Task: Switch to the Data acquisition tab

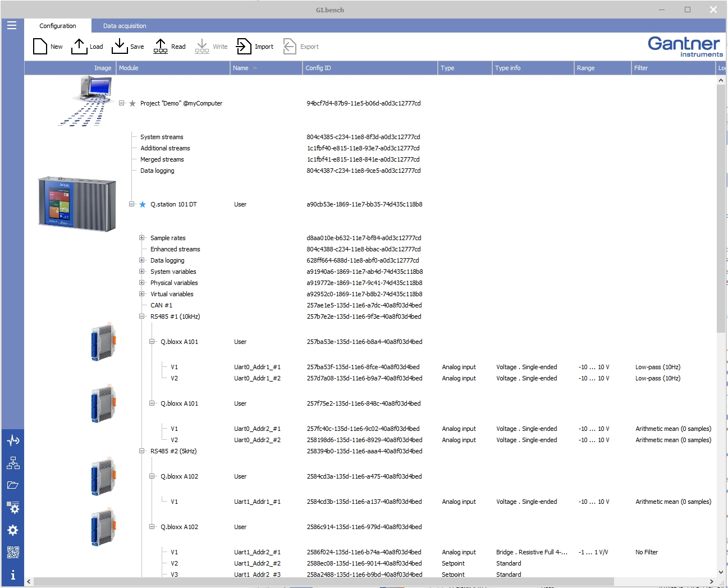Action: click(125, 26)
